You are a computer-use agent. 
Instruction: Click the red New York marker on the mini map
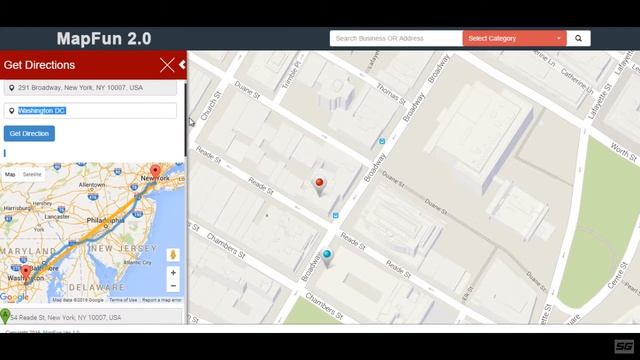tap(155, 171)
